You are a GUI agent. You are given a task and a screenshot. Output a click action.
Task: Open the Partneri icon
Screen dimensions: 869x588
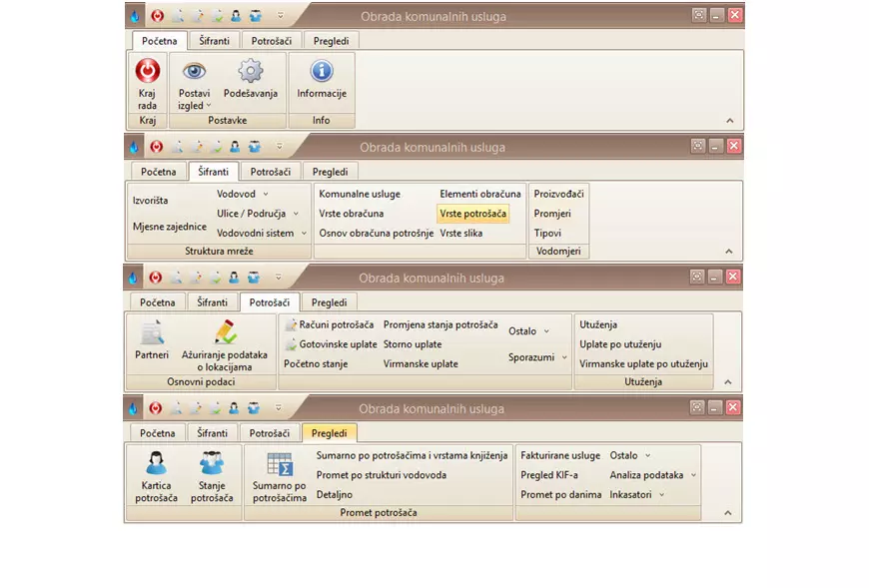(152, 333)
